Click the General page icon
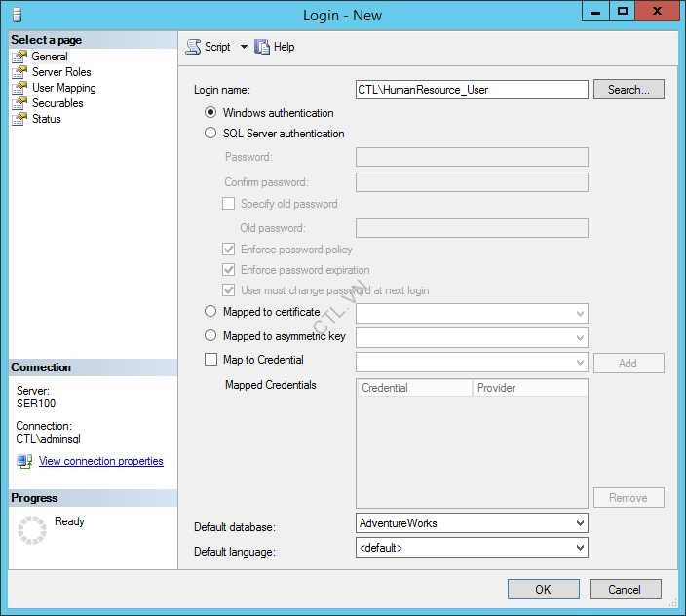Image resolution: width=686 pixels, height=616 pixels. [x=19, y=57]
